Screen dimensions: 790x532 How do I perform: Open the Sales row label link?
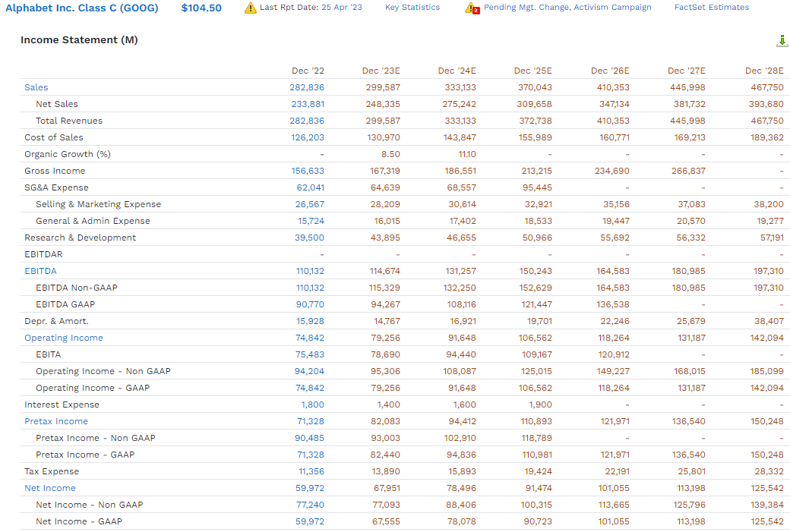(36, 87)
